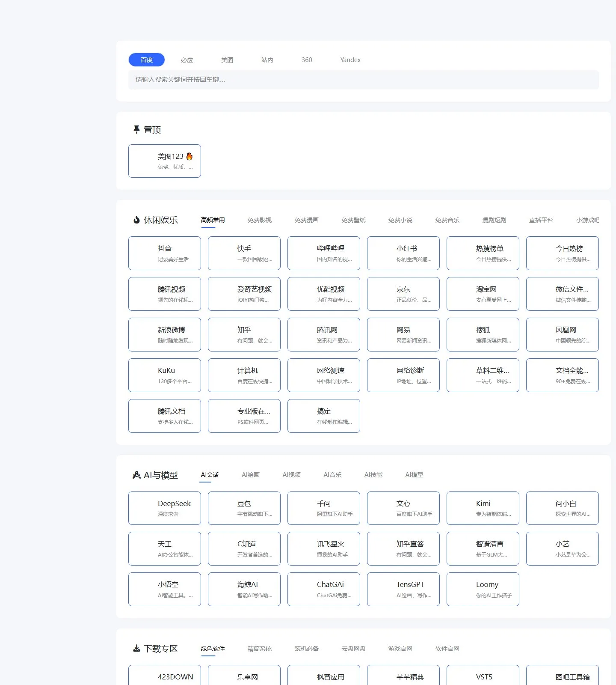Open the 问小白 card
Viewport: 616px width, 685px height.
tap(563, 508)
